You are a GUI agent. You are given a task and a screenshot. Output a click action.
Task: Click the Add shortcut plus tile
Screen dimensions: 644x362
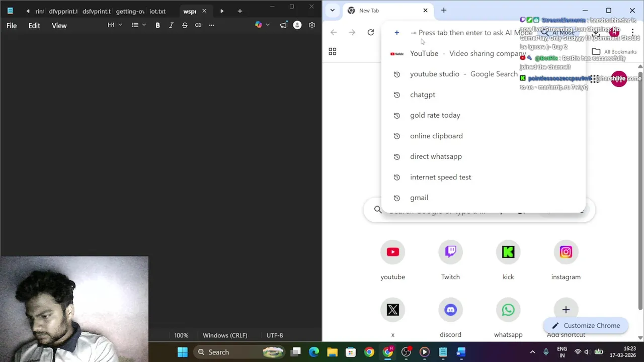566,310
